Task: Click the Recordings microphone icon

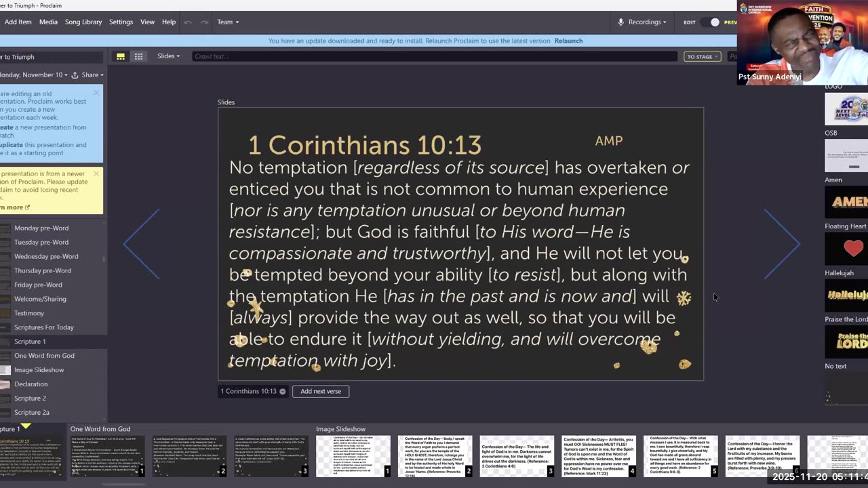Action: pos(620,22)
